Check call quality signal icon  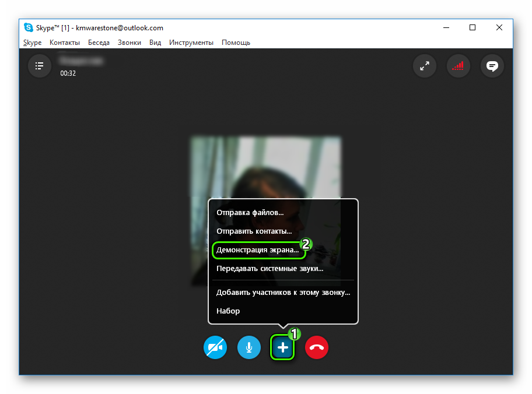pos(458,66)
